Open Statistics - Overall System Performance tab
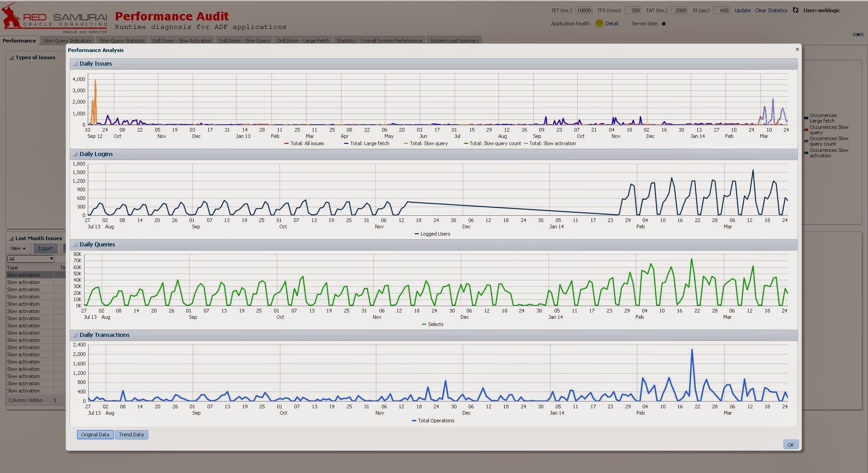Viewport: 868px width, 473px height. coord(379,41)
